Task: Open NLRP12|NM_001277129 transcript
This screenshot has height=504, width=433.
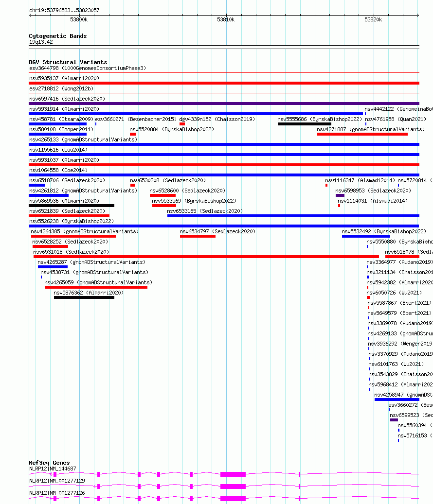Action: 57,481
